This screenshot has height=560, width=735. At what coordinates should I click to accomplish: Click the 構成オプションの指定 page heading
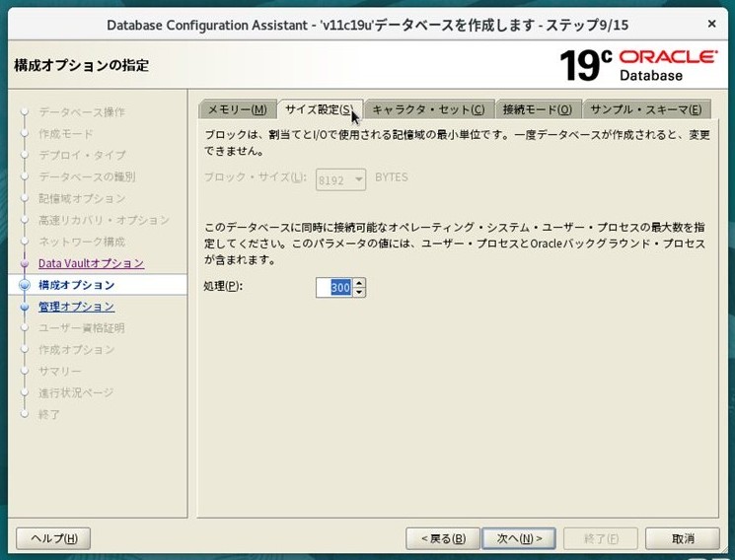point(82,65)
